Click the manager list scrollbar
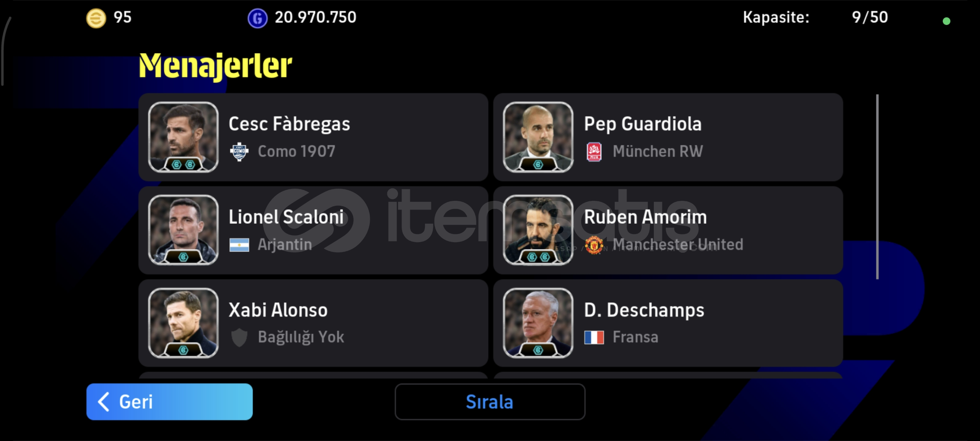The height and width of the screenshot is (441, 980). 877,187
